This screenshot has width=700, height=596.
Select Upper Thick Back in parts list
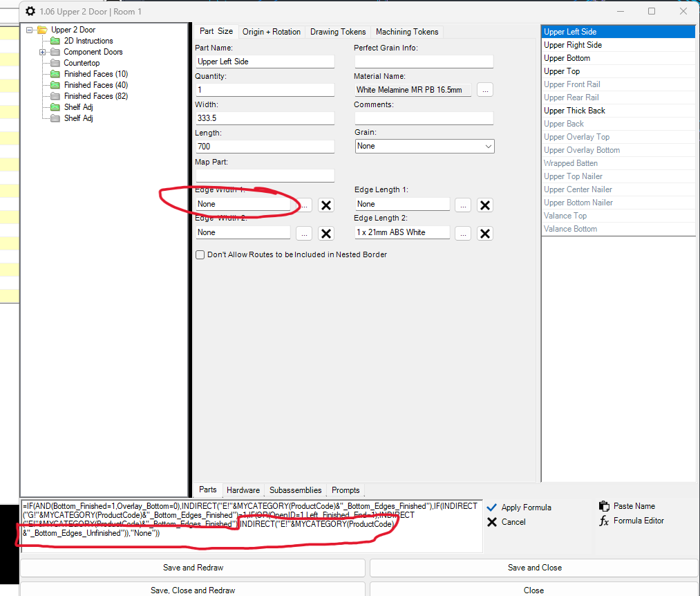tap(618, 111)
